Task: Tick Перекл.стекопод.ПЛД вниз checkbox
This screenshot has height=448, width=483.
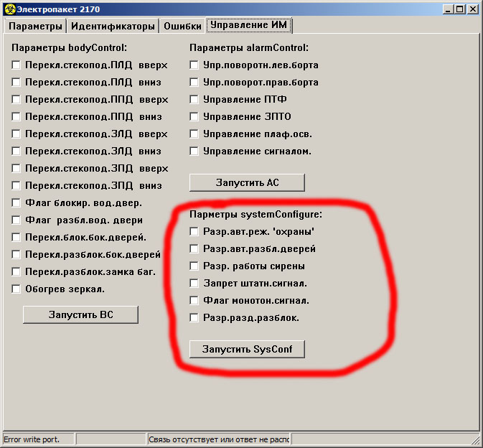Action: point(16,83)
